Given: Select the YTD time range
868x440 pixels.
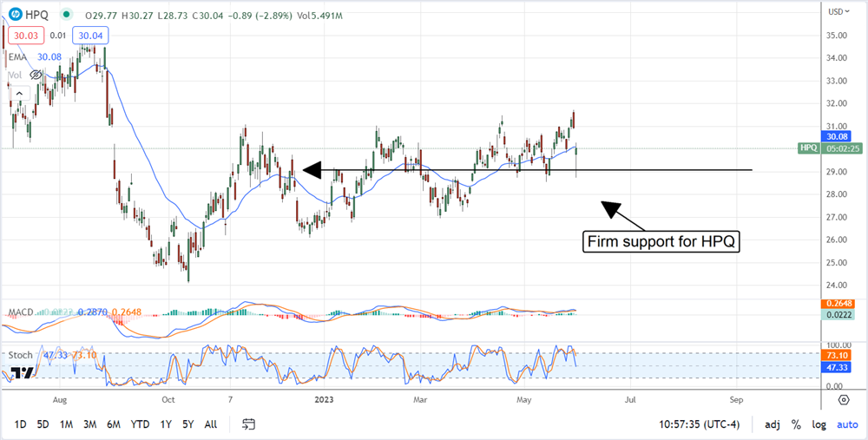Looking at the screenshot, I should (140, 424).
